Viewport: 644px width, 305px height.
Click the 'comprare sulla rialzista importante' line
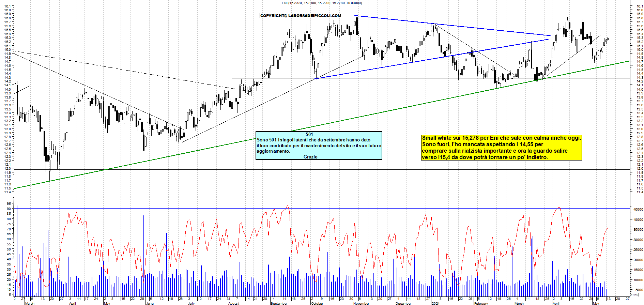pos(495,151)
